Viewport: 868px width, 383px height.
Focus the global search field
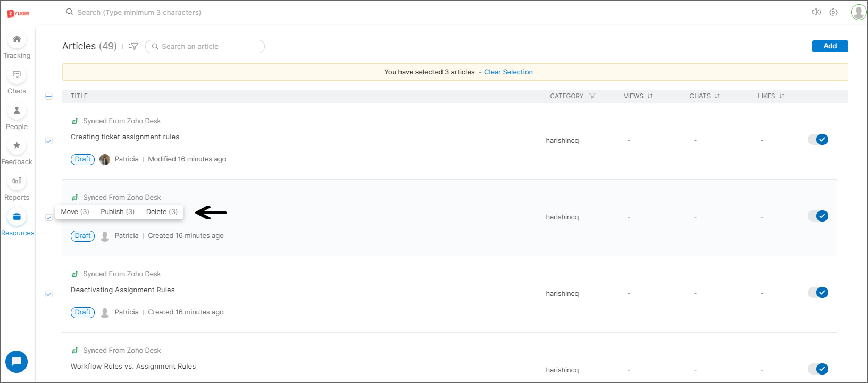point(139,12)
